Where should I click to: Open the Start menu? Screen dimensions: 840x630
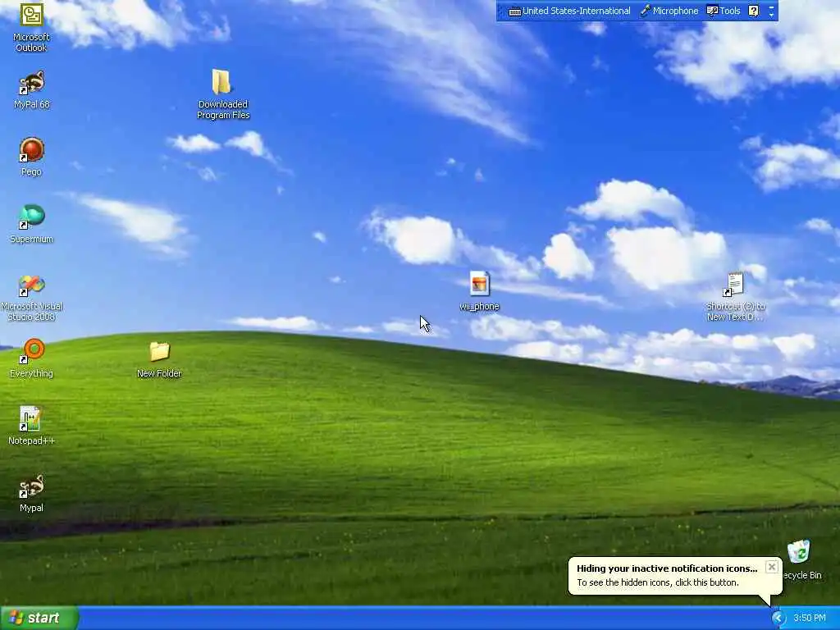pos(39,618)
